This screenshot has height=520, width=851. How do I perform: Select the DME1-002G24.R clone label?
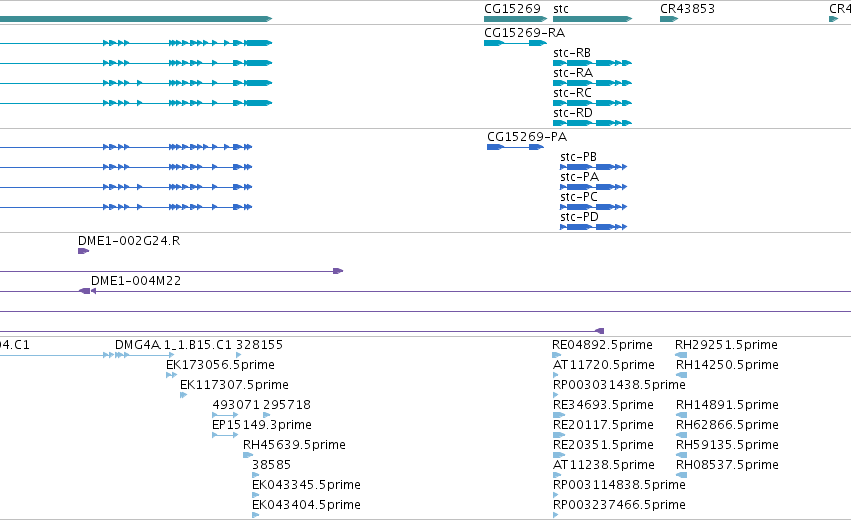pos(129,241)
